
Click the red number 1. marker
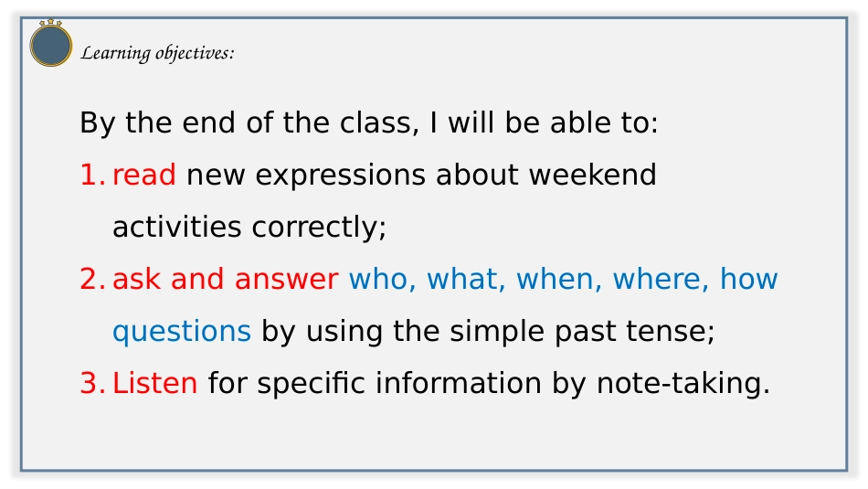click(x=92, y=175)
